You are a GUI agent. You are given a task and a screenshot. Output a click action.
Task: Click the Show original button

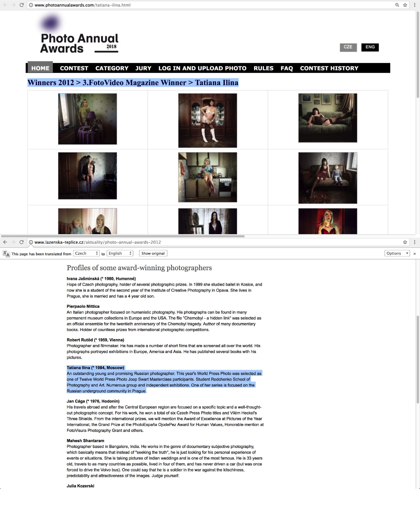point(153,253)
